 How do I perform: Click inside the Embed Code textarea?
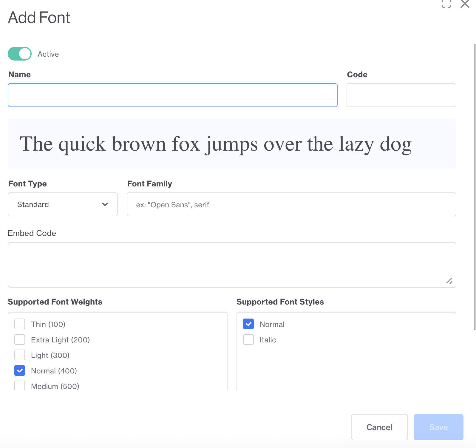232,265
